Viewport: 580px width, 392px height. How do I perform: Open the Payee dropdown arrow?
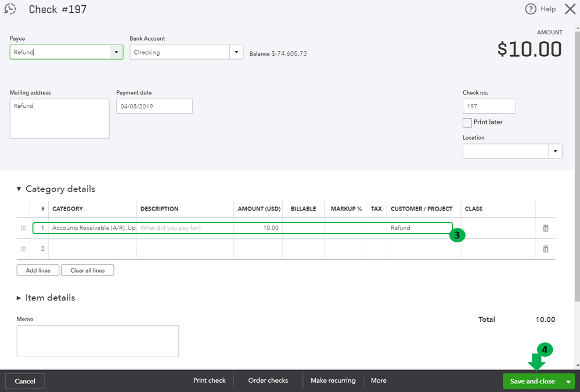point(116,52)
